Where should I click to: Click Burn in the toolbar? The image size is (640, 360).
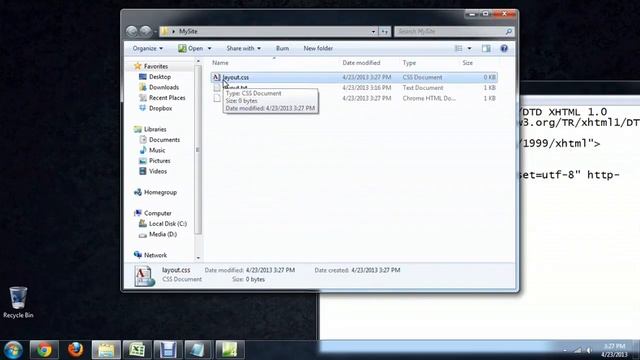tap(282, 49)
